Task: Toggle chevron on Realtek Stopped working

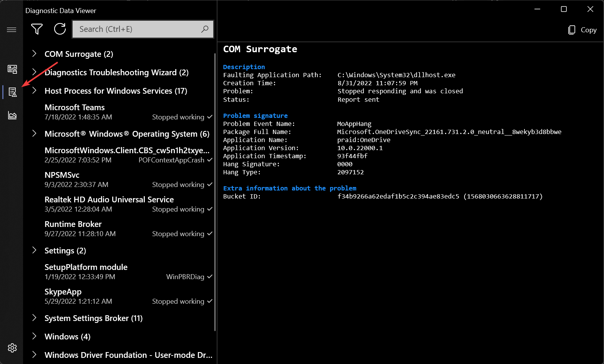Action: [x=209, y=209]
